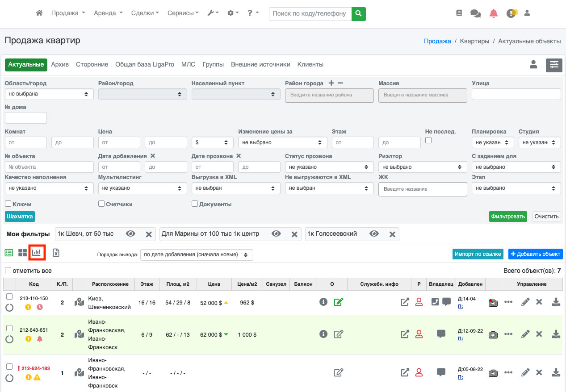Viewport: 566px width, 392px height.
Task: Switch to tile grid view icon
Action: (x=22, y=253)
